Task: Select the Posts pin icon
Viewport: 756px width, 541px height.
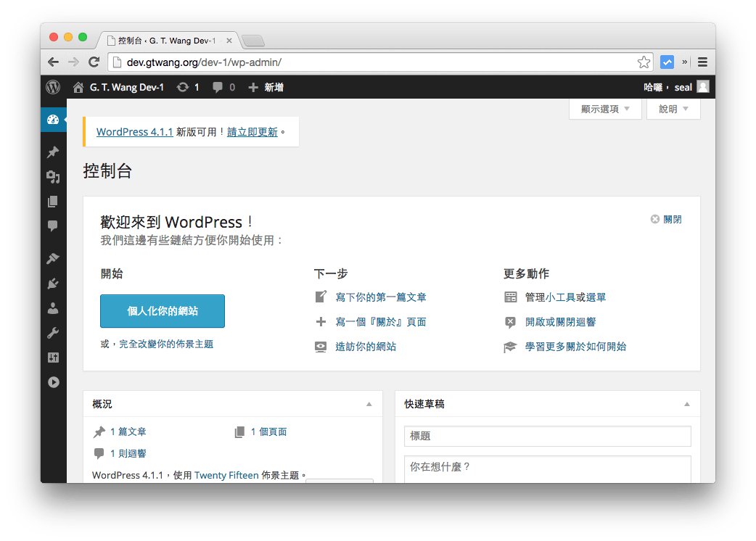Action: [x=53, y=152]
